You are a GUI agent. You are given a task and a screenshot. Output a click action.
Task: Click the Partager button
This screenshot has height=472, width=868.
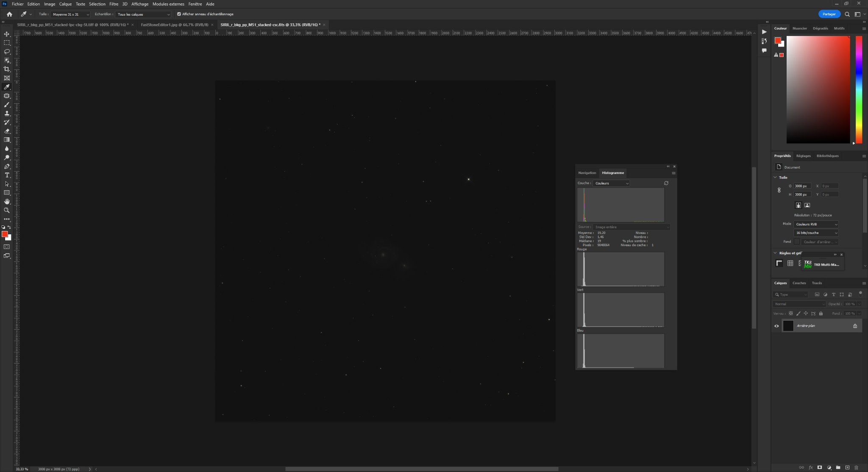click(x=829, y=14)
